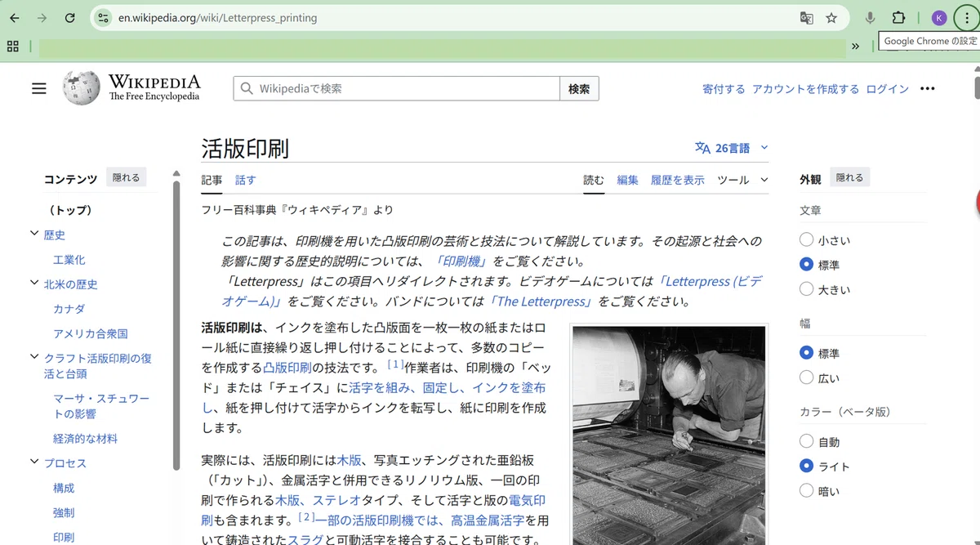This screenshot has height=545, width=980.
Task: Bookmark this page with the star icon
Action: (831, 18)
